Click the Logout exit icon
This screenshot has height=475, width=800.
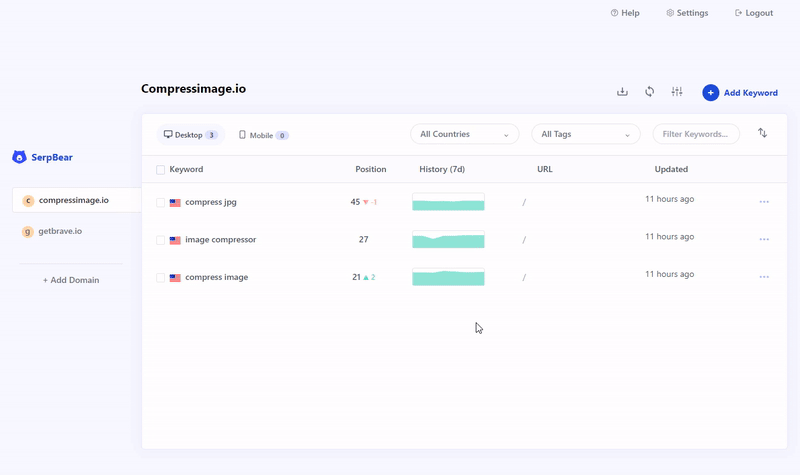(738, 13)
